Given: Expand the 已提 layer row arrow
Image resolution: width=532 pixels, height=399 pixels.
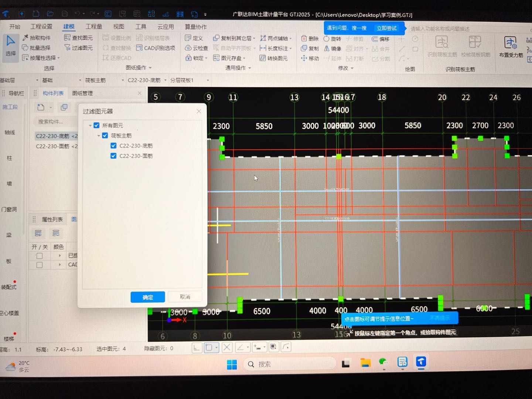Looking at the screenshot, I should tap(60, 256).
